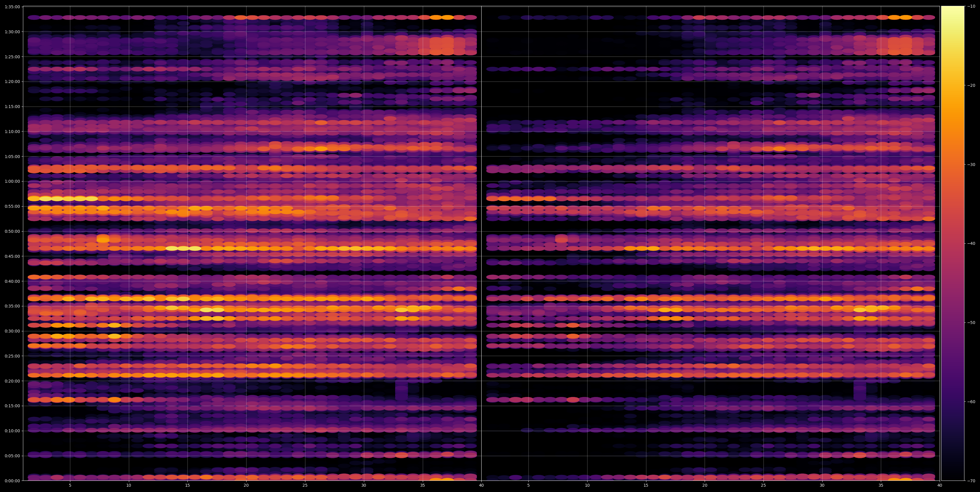Select x-axis label 30 under the right heatmap
The height and width of the screenshot is (492, 980).
(822, 486)
